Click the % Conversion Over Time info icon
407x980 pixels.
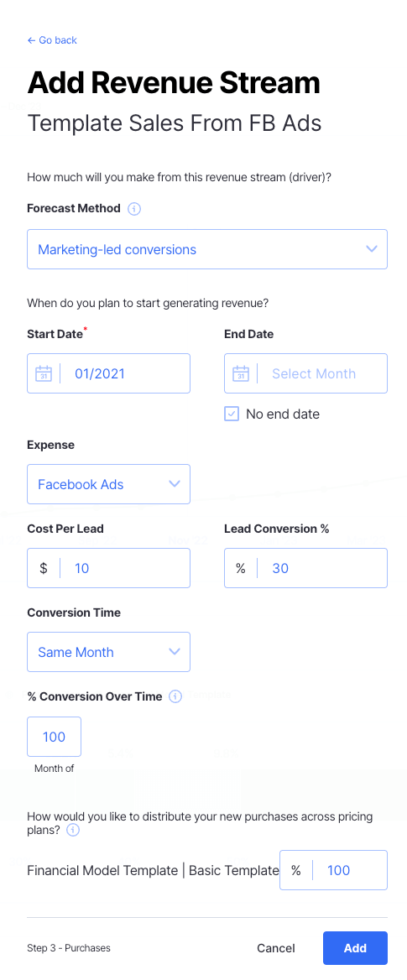pos(175,696)
